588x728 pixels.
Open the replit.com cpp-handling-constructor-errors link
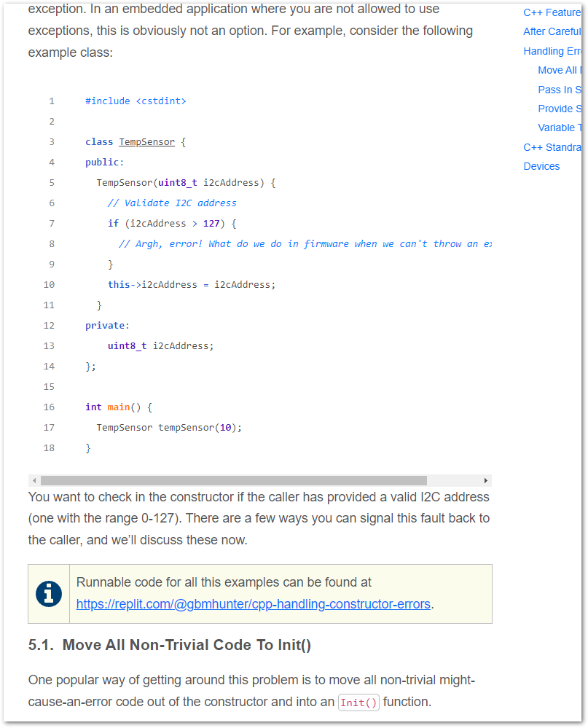tap(254, 604)
